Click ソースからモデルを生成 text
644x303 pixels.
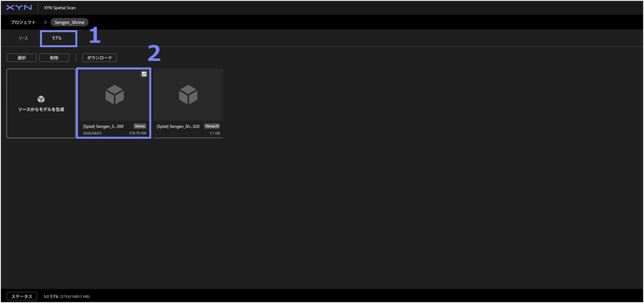point(41,109)
